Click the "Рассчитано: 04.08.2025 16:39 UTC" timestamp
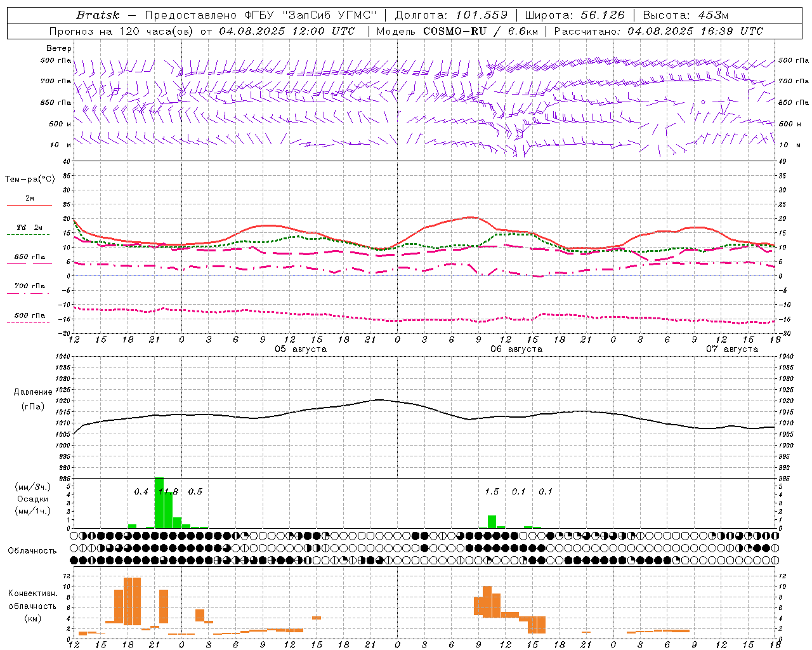This screenshot has height=650, width=812. (x=658, y=31)
